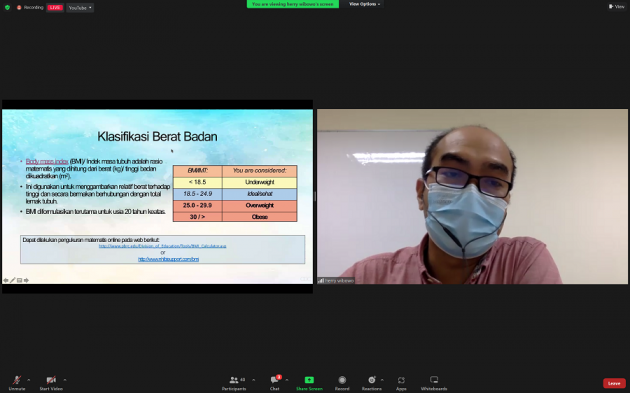
Task: Click the red Recording indicator
Action: pyautogui.click(x=30, y=7)
